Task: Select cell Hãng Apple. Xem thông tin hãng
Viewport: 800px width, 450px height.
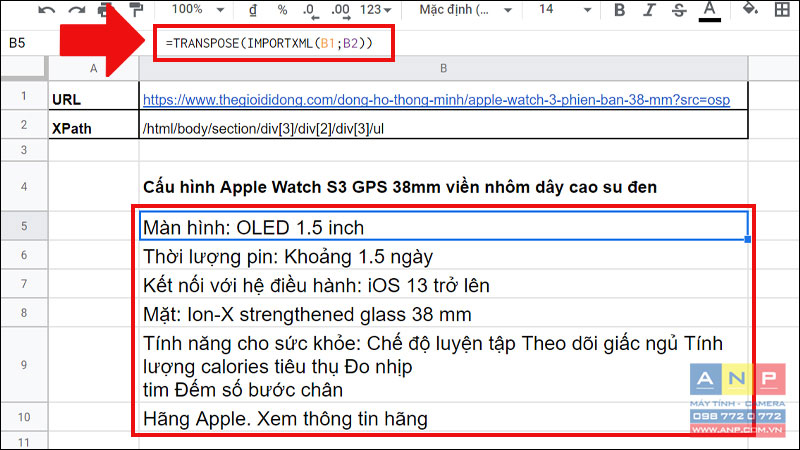Action: click(x=443, y=418)
